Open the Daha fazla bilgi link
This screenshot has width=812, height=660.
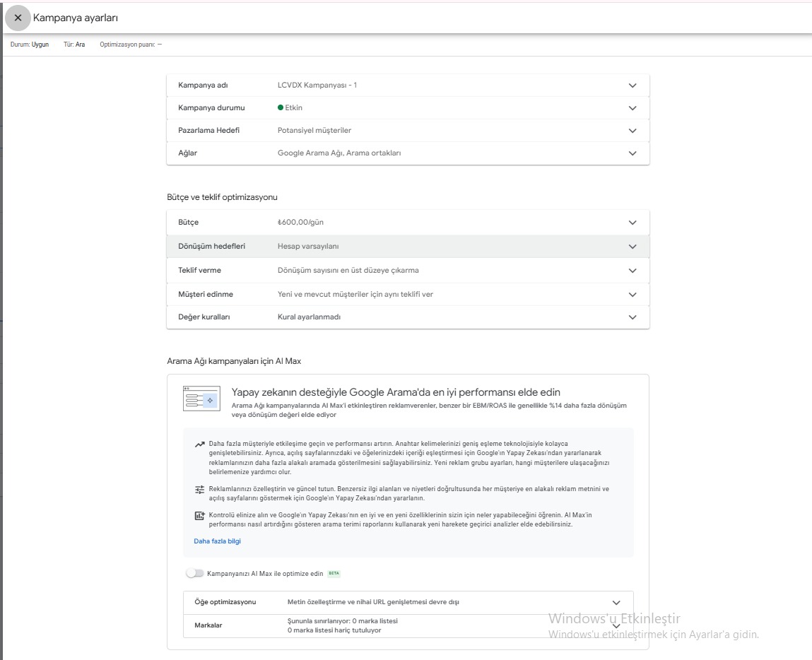[x=217, y=541]
